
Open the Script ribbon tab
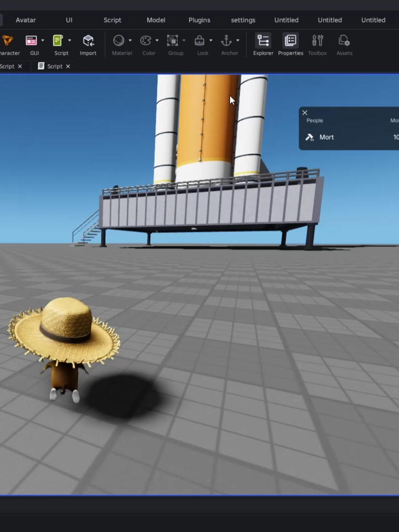112,20
